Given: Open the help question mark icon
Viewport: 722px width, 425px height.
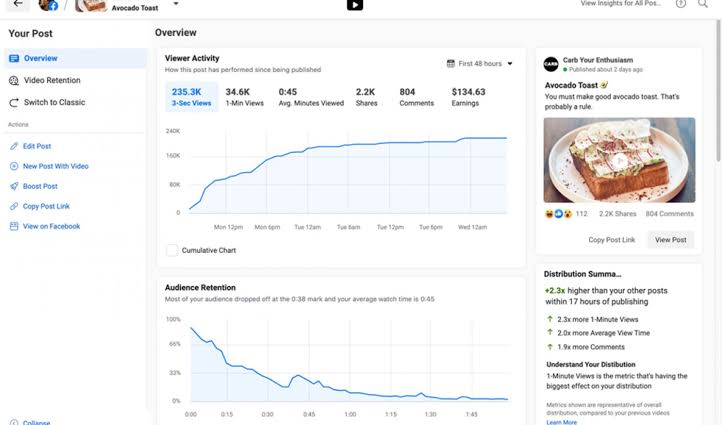Looking at the screenshot, I should coord(681,4).
